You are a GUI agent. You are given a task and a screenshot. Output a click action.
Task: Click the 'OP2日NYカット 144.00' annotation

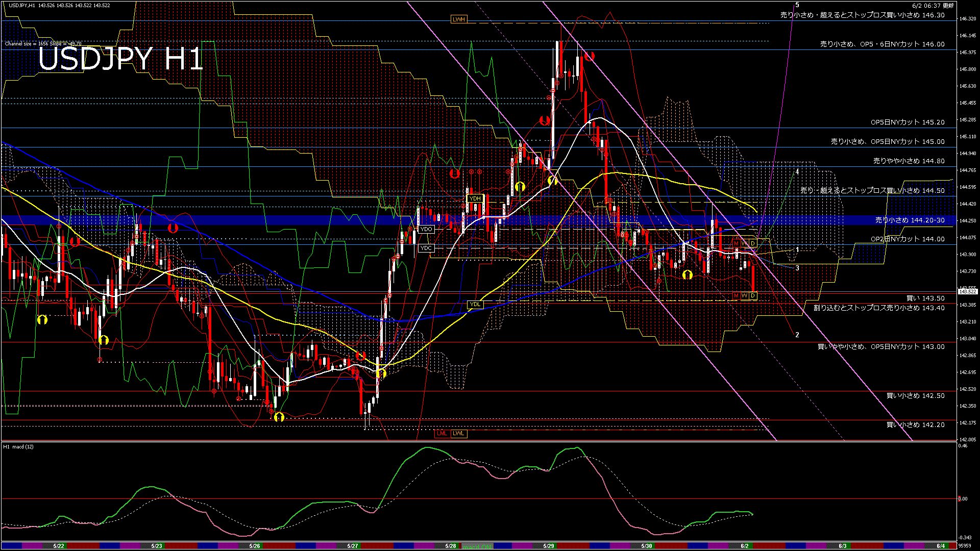(x=908, y=239)
